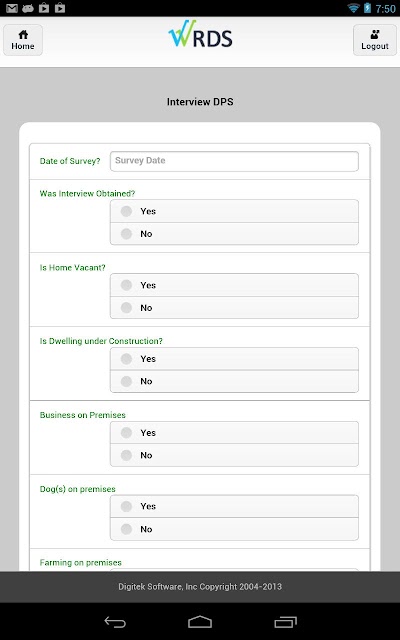Open the Gmail notification icon
Viewport: 400px width, 640px height.
12,8
